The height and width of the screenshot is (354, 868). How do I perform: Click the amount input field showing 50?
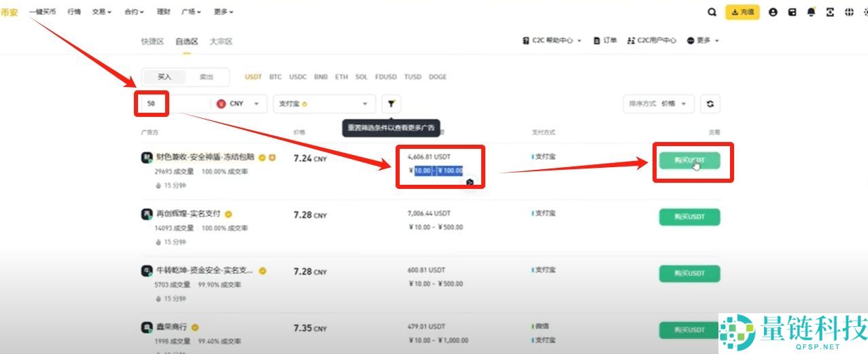[x=175, y=104]
